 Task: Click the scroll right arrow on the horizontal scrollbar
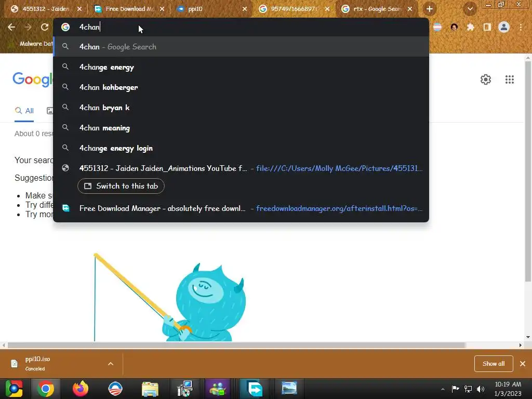[521, 345]
